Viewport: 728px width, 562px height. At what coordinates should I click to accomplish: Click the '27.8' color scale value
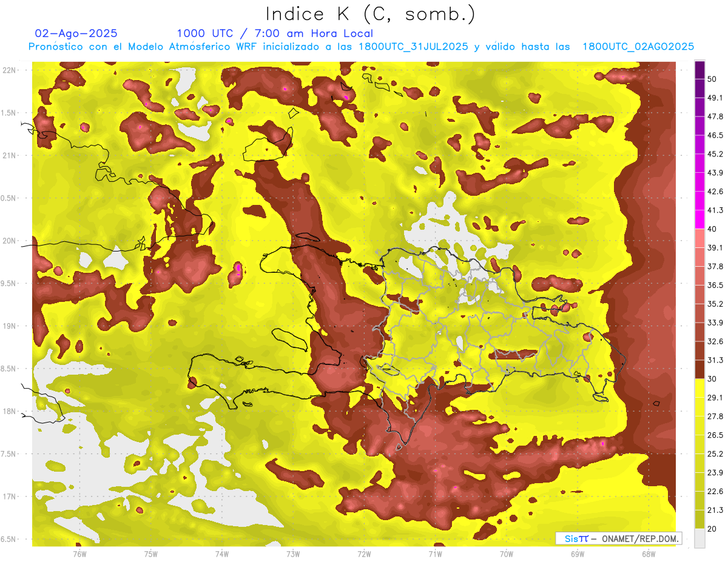tap(715, 416)
